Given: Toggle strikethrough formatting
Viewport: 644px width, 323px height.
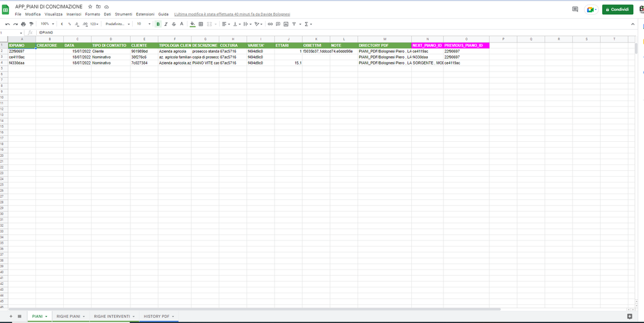Looking at the screenshot, I should point(174,24).
